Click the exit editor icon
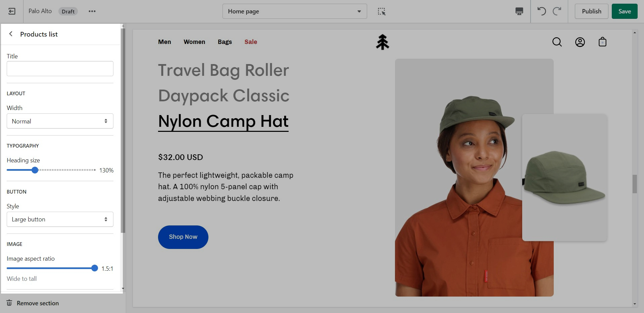This screenshot has width=644, height=313. tap(12, 11)
